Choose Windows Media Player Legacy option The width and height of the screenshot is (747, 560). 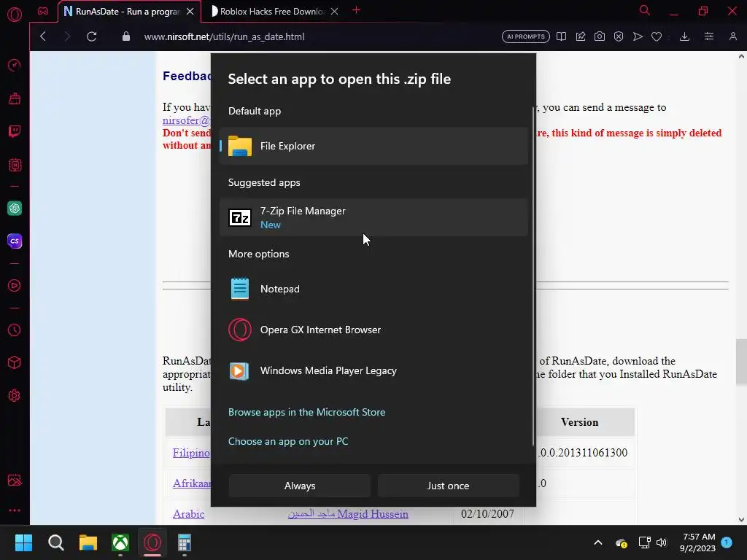[373, 370]
